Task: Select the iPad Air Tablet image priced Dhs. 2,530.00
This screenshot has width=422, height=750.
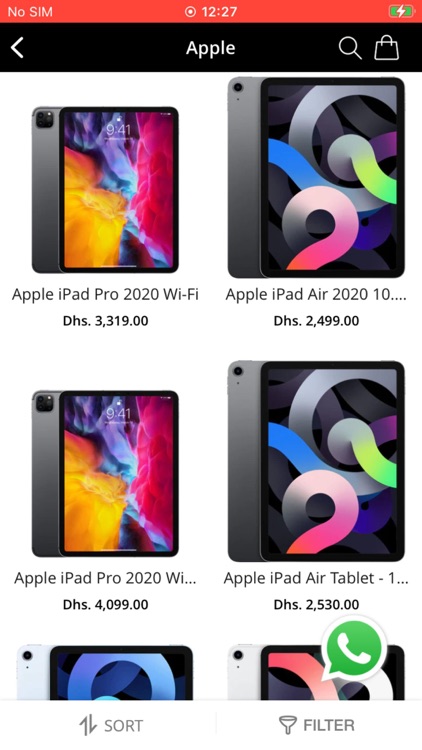Action: (x=316, y=462)
